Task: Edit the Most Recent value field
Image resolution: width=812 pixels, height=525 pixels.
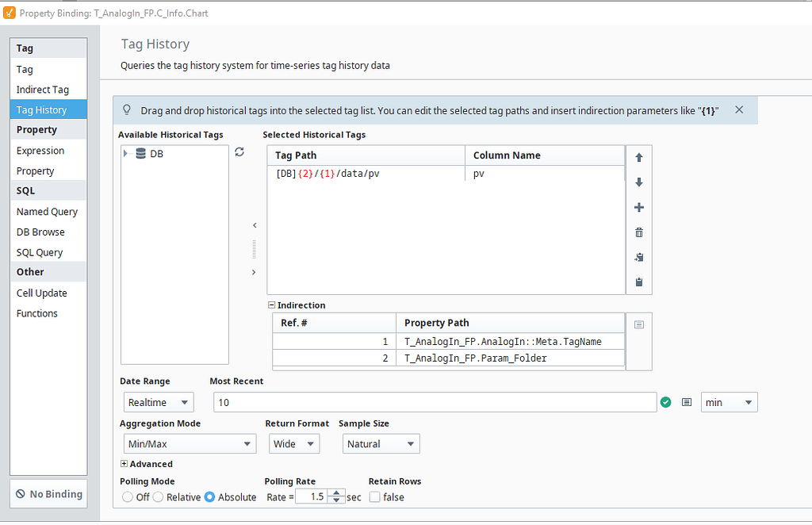Action: coord(436,402)
